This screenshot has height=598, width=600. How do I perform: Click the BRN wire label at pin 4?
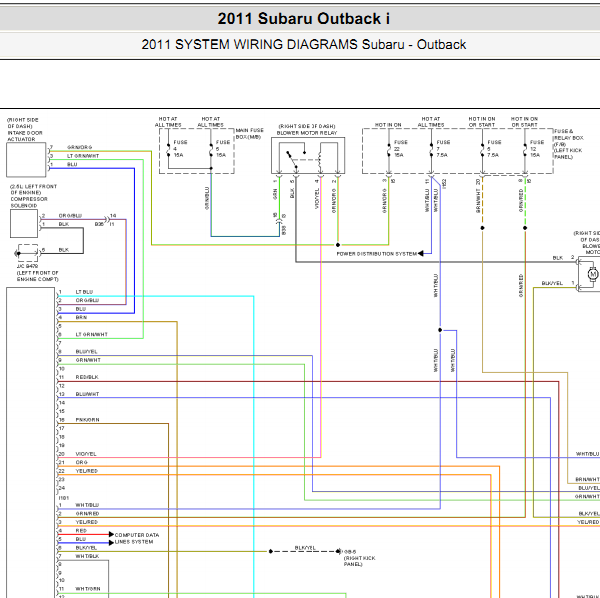click(x=81, y=317)
